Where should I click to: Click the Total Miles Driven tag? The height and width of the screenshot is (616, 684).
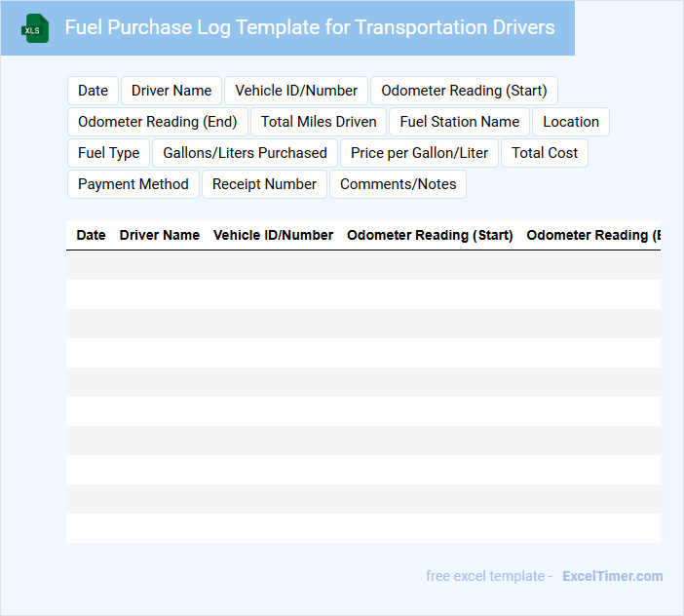319,122
